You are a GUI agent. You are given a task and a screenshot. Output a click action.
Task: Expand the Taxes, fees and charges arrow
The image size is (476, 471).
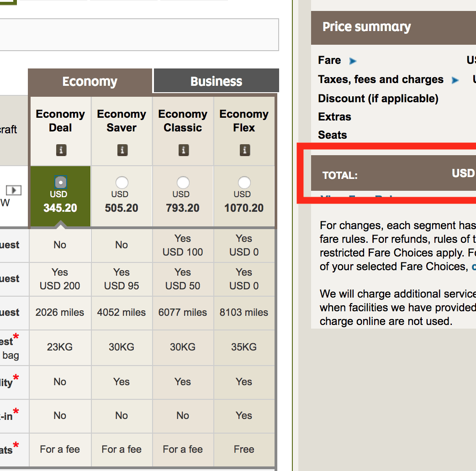[x=455, y=80]
